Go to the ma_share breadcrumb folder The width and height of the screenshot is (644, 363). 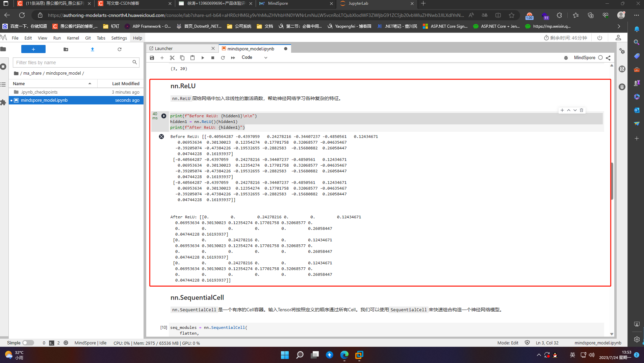pos(32,73)
